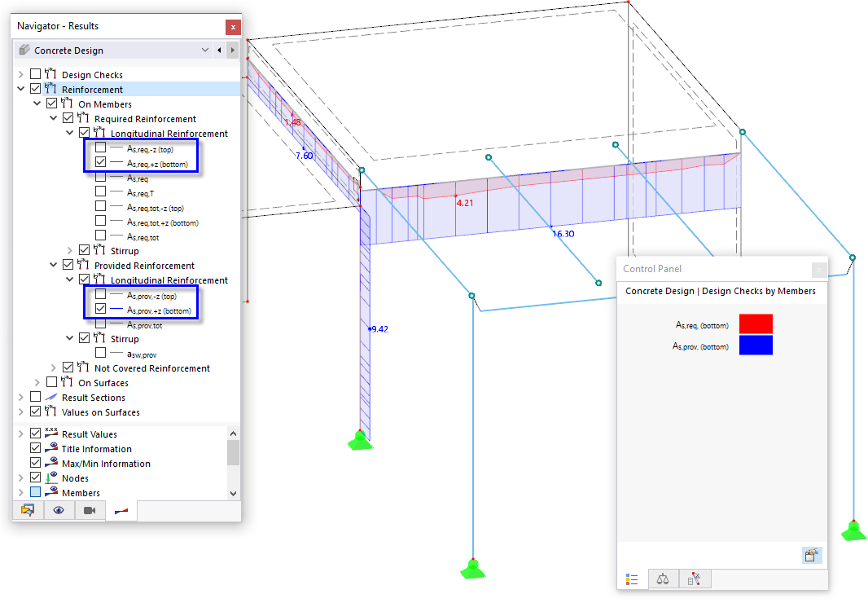Check the On Surfaces checkbox

51,382
